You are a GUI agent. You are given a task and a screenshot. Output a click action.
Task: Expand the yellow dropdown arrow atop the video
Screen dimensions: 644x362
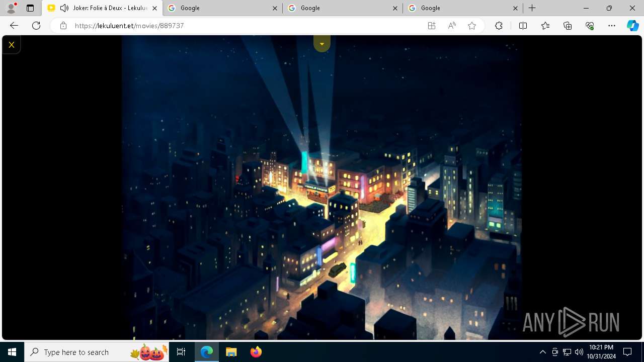(322, 44)
